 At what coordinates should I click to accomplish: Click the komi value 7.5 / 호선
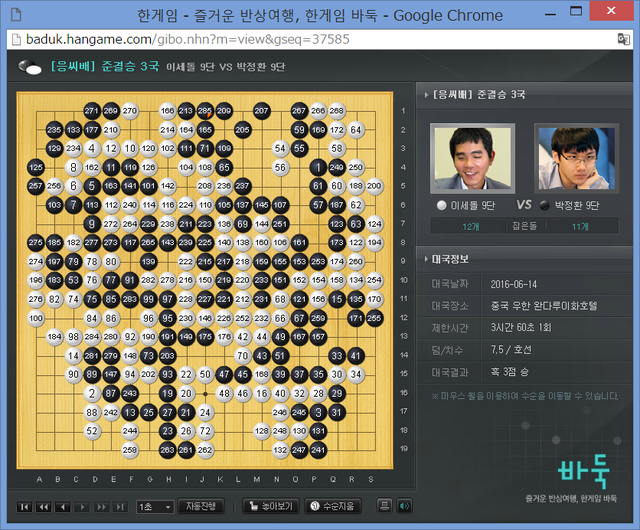(x=511, y=350)
